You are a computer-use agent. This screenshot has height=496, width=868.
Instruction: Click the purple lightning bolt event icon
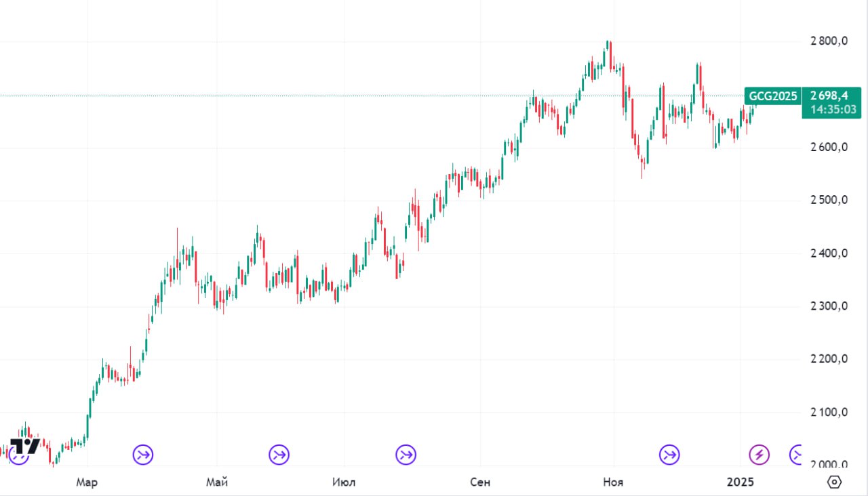coord(759,454)
